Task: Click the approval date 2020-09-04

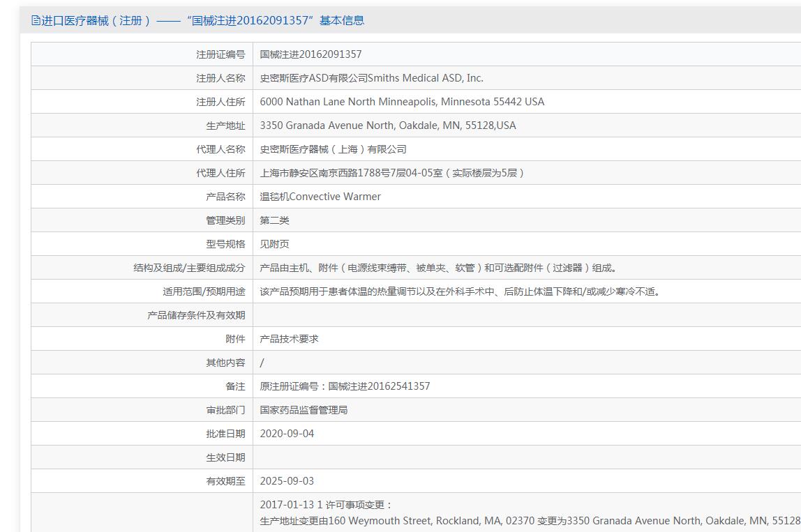Action: pyautogui.click(x=287, y=434)
